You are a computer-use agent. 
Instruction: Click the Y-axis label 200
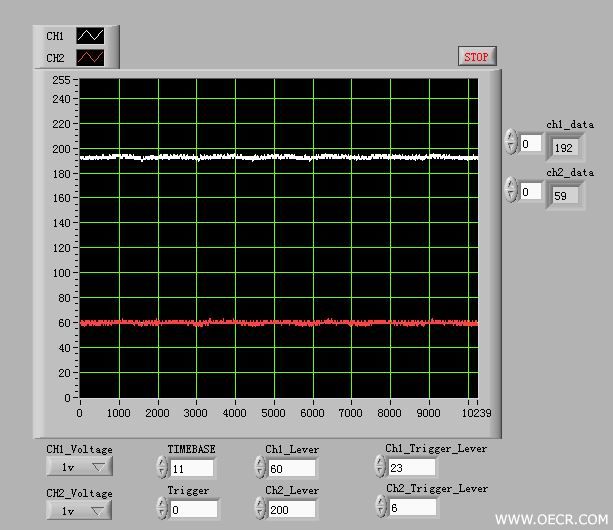pos(61,149)
